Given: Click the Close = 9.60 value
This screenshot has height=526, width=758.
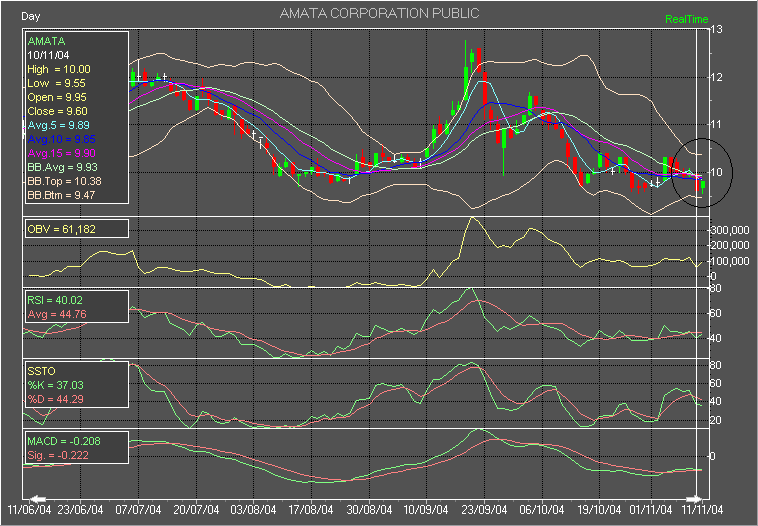Looking at the screenshot, I should tap(58, 111).
